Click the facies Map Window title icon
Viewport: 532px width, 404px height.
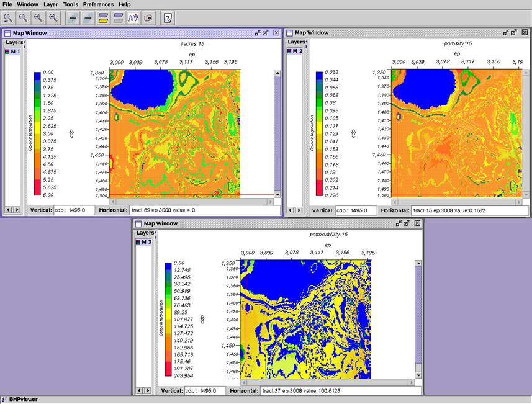click(7, 33)
